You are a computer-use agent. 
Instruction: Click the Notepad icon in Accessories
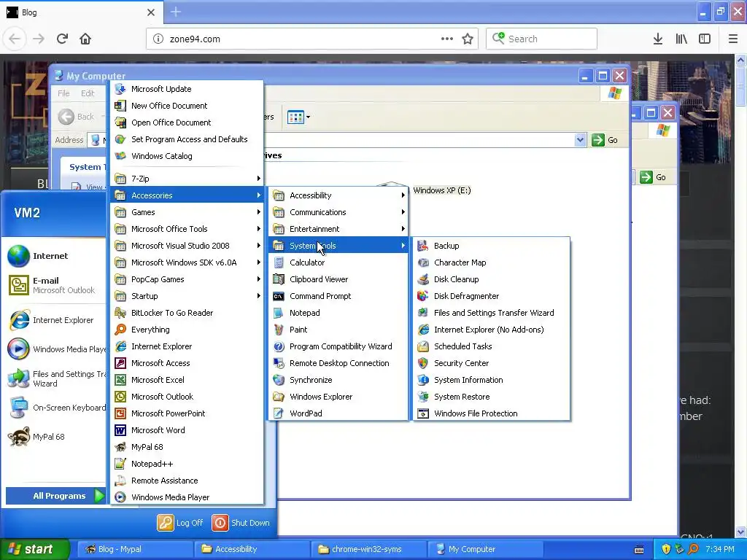coord(279,313)
